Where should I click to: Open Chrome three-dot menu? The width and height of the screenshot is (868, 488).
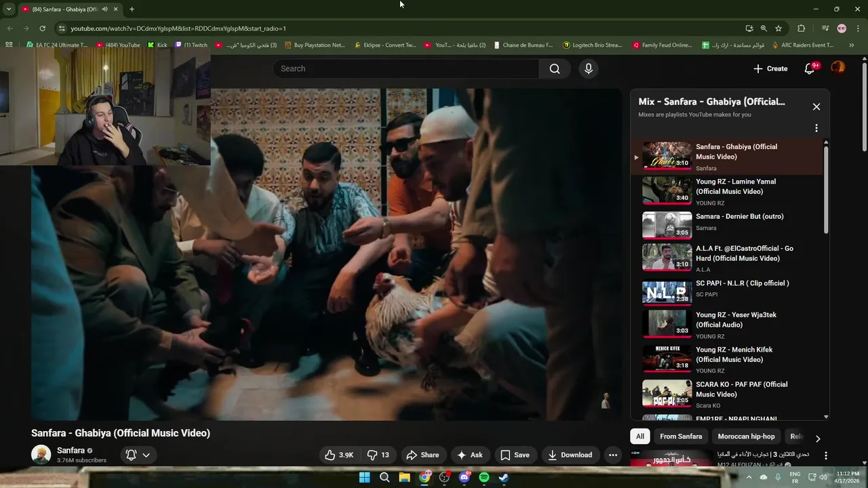pyautogui.click(x=857, y=28)
